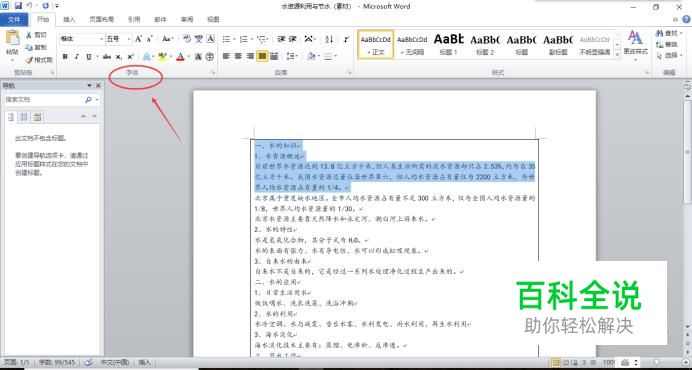Switch to the Page Layout (页面布局) tab

[x=102, y=19]
